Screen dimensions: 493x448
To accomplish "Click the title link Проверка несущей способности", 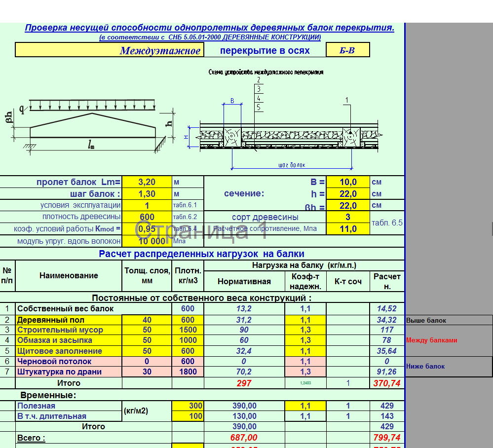I will point(209,28).
